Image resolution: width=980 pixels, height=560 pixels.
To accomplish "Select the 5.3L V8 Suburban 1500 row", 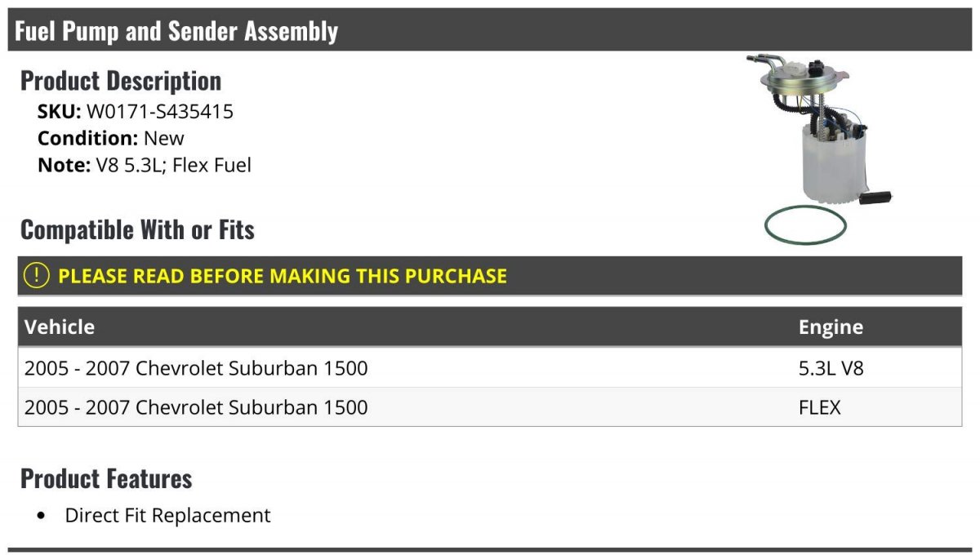I will pyautogui.click(x=196, y=368).
